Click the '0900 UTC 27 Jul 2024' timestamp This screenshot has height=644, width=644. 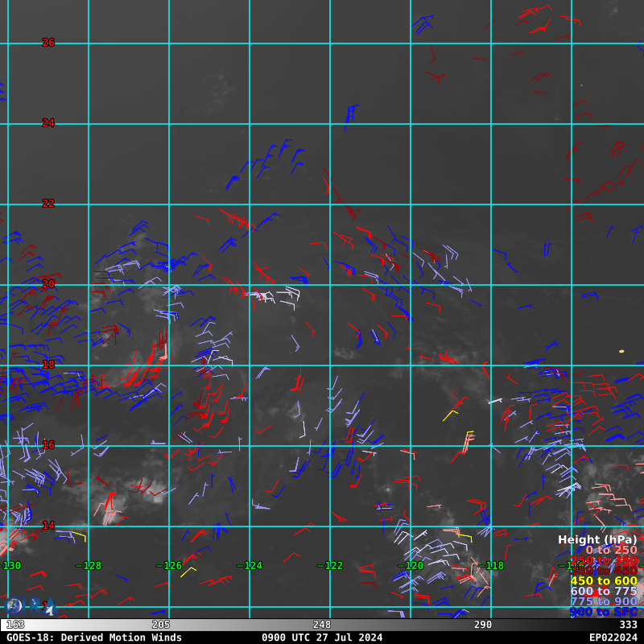(x=322, y=638)
